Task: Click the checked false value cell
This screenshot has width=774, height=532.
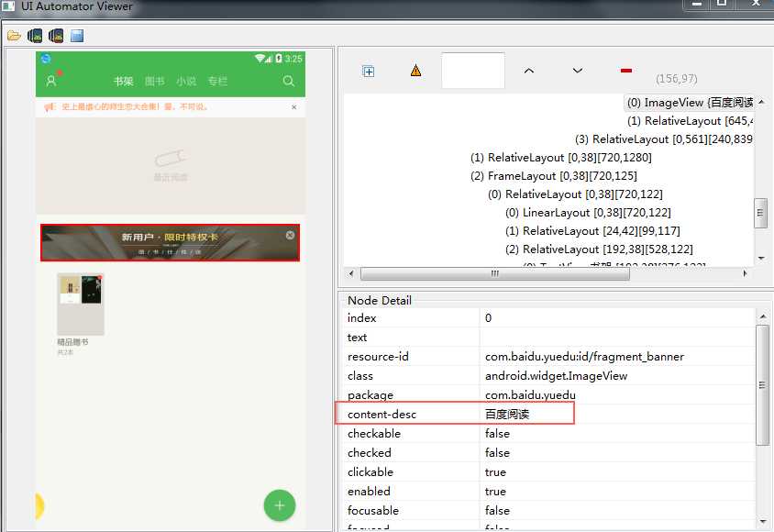Action: click(x=617, y=452)
